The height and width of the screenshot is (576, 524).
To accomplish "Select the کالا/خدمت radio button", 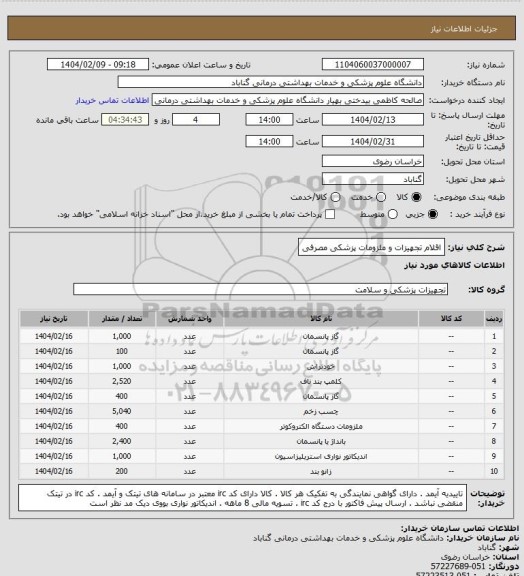I will (335, 197).
